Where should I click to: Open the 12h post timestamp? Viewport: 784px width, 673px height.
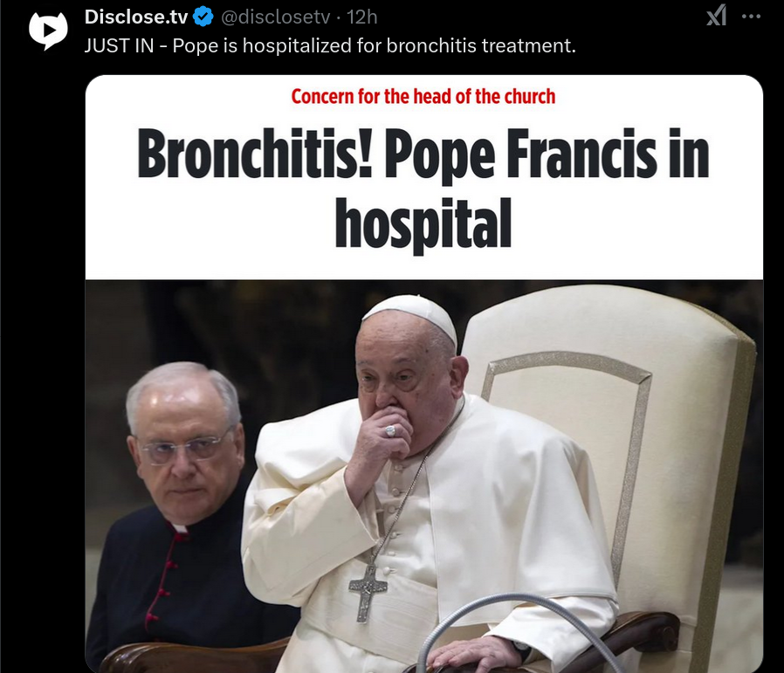[362, 17]
